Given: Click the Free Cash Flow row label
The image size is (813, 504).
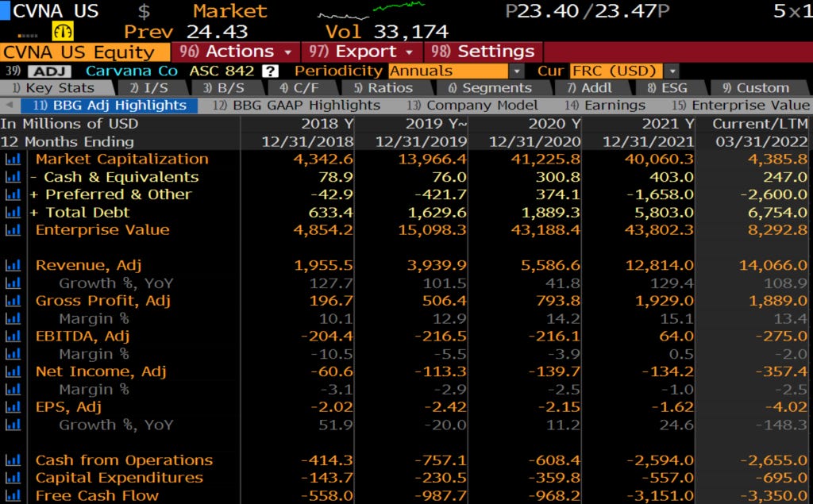Looking at the screenshot, I should point(97,495).
